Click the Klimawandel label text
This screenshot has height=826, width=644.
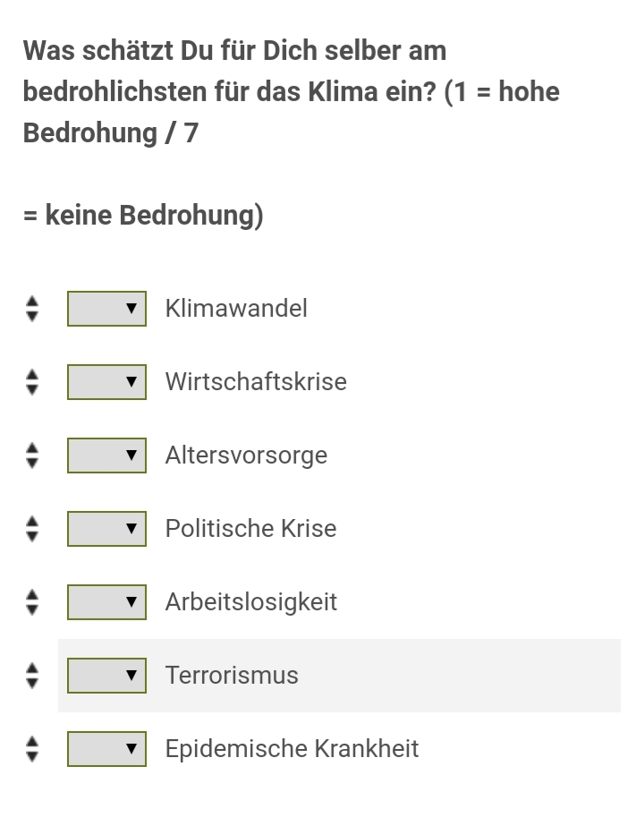coord(236,308)
